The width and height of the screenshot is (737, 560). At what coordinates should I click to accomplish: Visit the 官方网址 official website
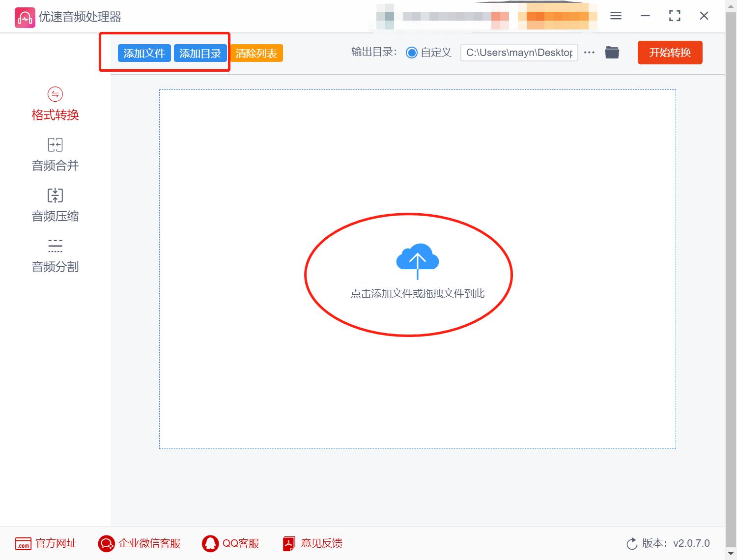click(46, 543)
